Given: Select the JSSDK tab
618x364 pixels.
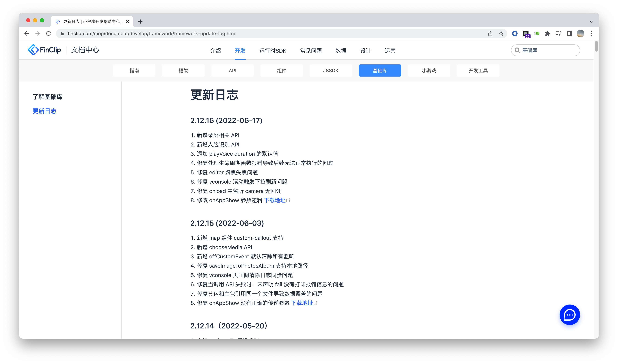Looking at the screenshot, I should [x=331, y=71].
